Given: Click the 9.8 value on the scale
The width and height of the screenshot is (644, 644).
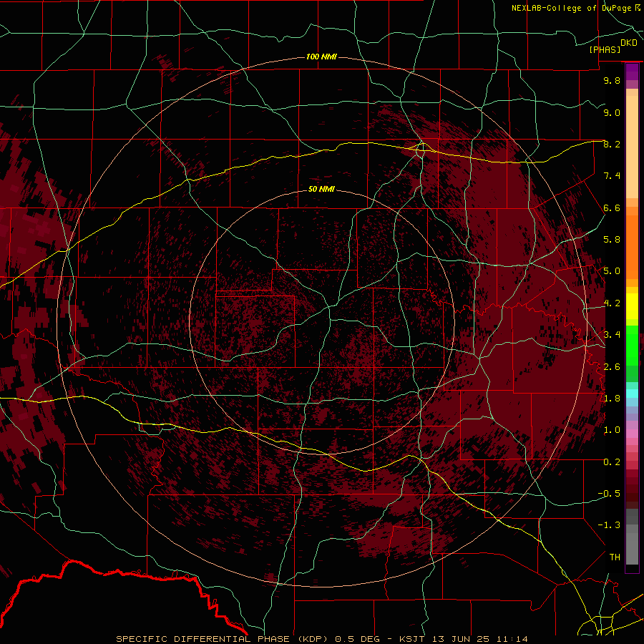Looking at the screenshot, I should pos(612,80).
